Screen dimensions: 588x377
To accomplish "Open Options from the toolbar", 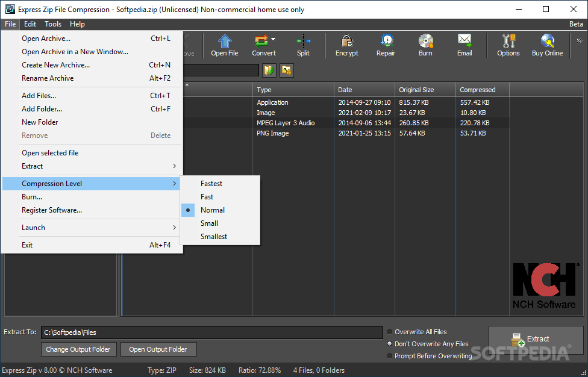I will click(x=508, y=45).
